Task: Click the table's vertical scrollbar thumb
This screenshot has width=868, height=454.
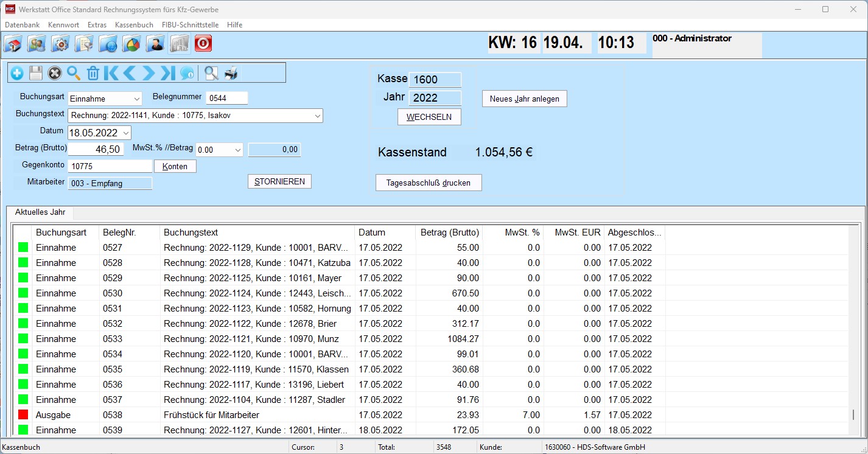Action: click(853, 415)
